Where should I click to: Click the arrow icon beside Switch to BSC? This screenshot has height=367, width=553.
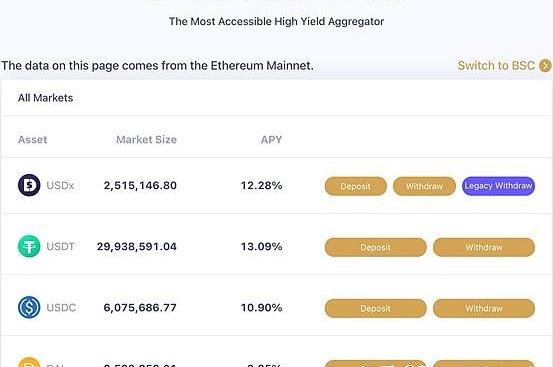[545, 66]
